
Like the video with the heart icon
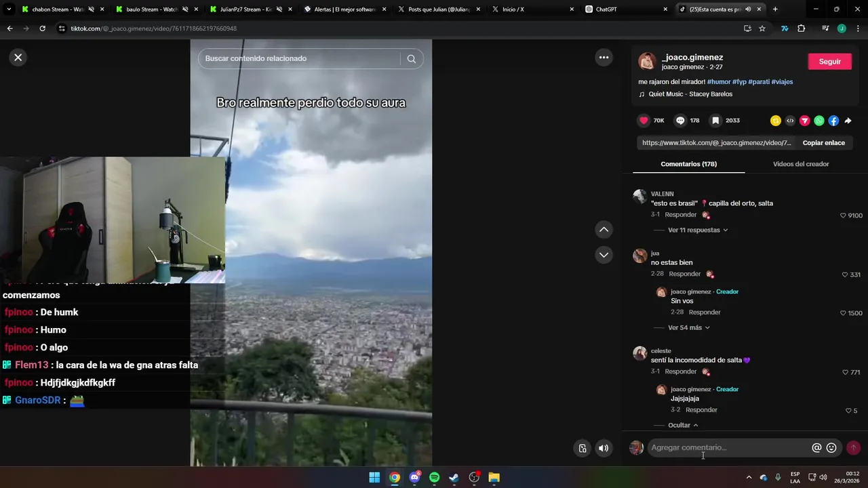coord(644,121)
